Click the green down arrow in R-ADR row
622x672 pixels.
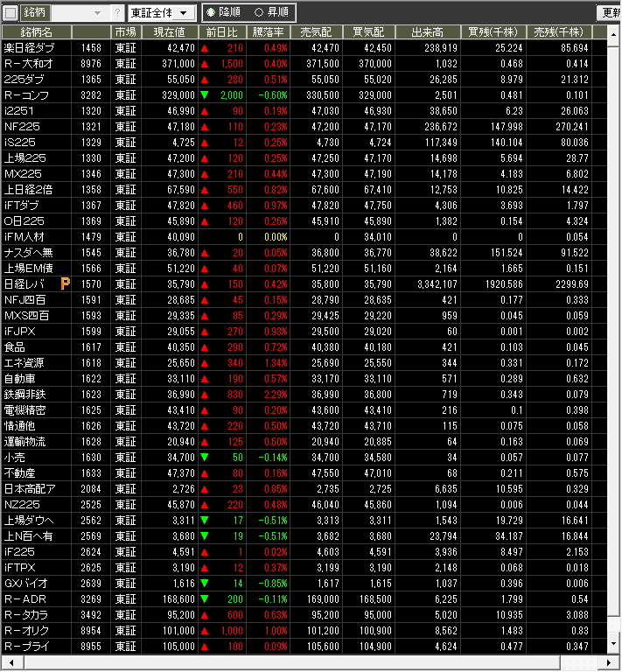click(x=205, y=598)
